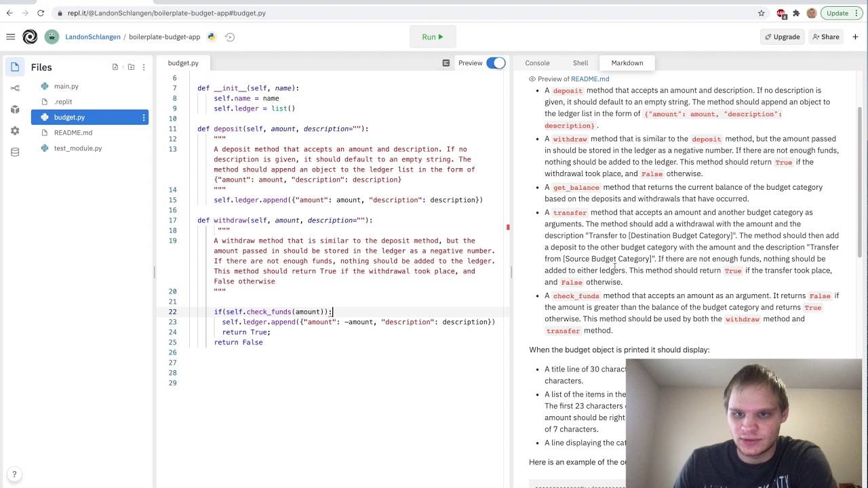This screenshot has width=868, height=488.
Task: Click the Upgrade button
Action: pyautogui.click(x=782, y=37)
